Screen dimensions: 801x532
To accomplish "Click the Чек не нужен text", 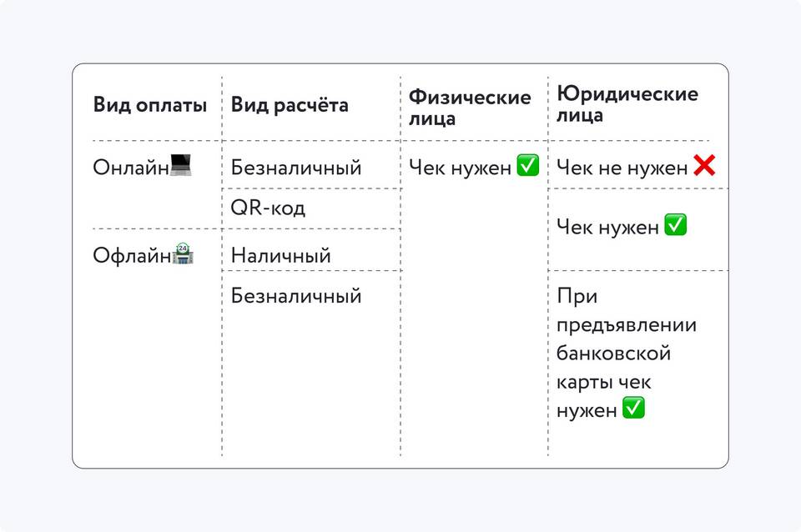I will coord(622,168).
